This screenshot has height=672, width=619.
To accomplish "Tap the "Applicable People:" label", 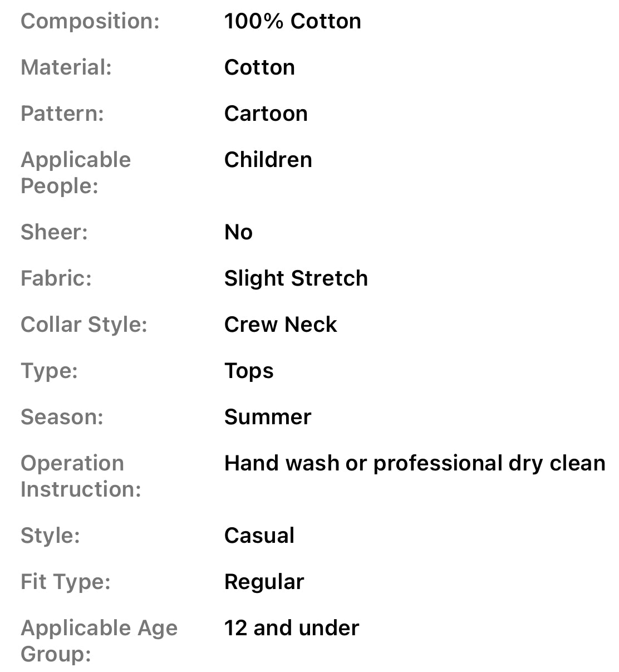I will [x=75, y=173].
